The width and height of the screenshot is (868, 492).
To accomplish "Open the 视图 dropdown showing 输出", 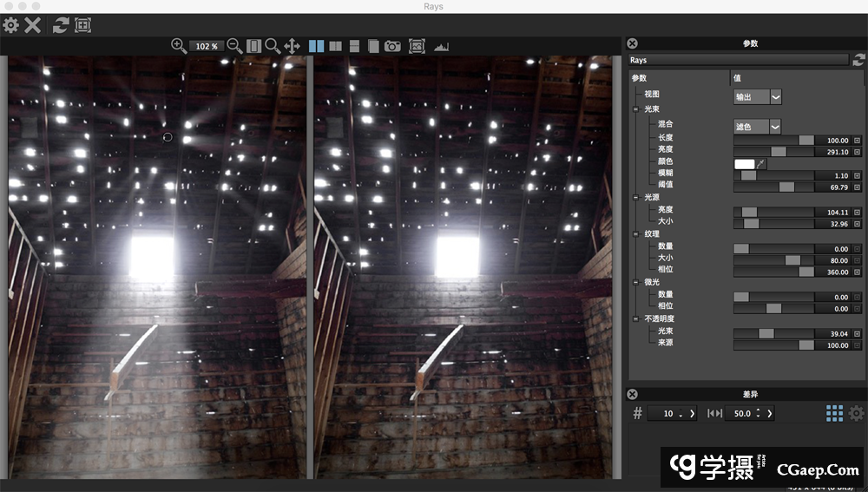I will (x=758, y=96).
